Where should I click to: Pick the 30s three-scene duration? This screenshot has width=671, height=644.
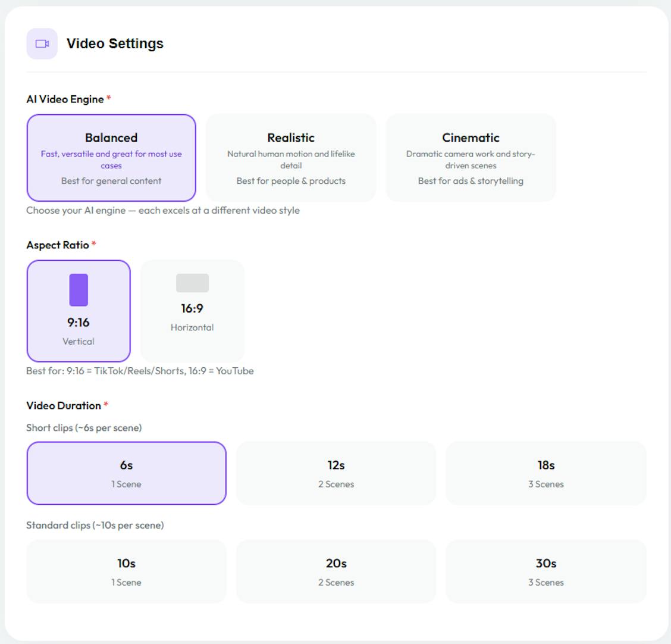point(545,571)
